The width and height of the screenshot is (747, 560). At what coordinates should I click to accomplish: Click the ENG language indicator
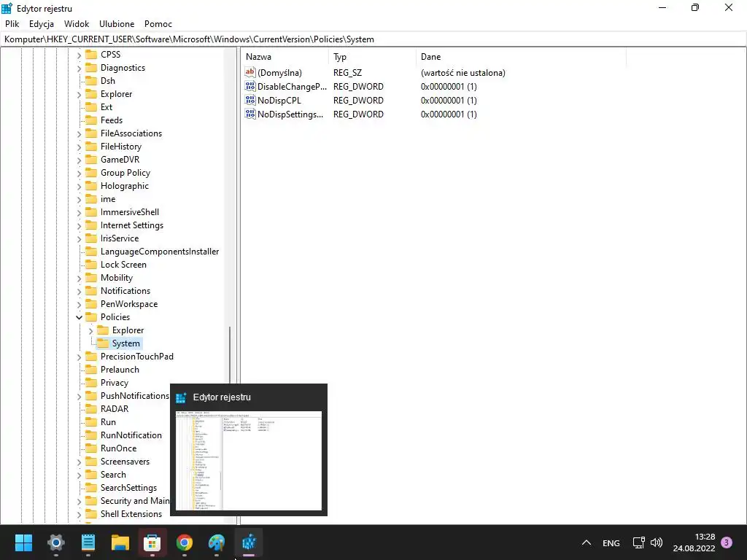(x=611, y=542)
